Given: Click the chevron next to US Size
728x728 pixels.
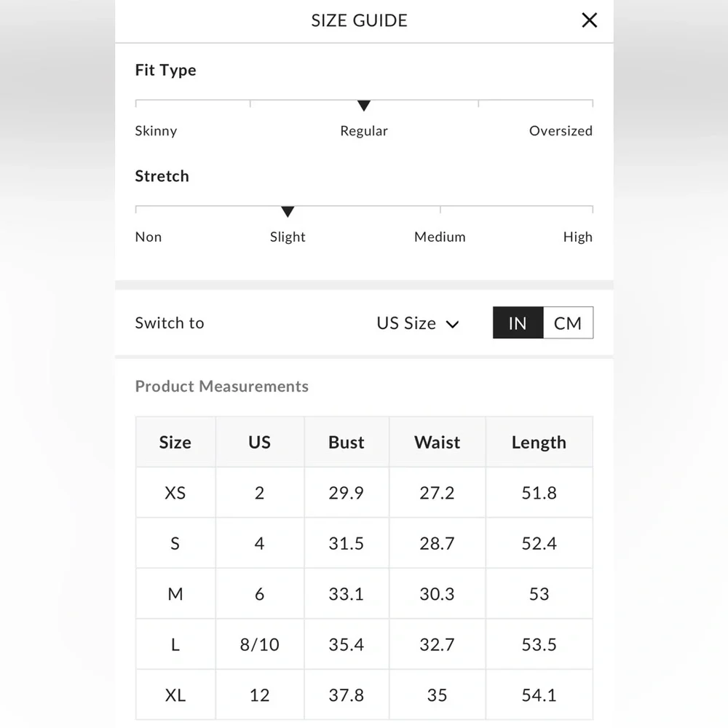Looking at the screenshot, I should coord(453,324).
